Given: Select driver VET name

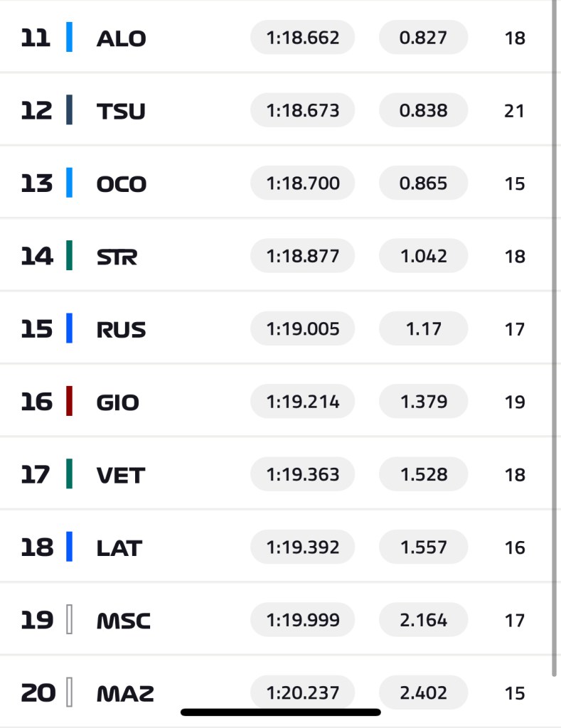Looking at the screenshot, I should pos(121,475).
